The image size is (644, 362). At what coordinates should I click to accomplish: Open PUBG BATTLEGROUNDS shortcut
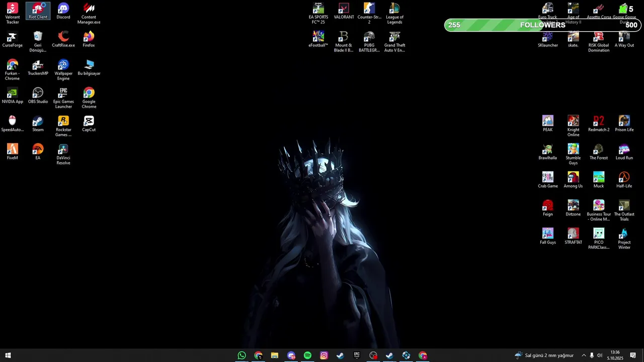coord(369,42)
